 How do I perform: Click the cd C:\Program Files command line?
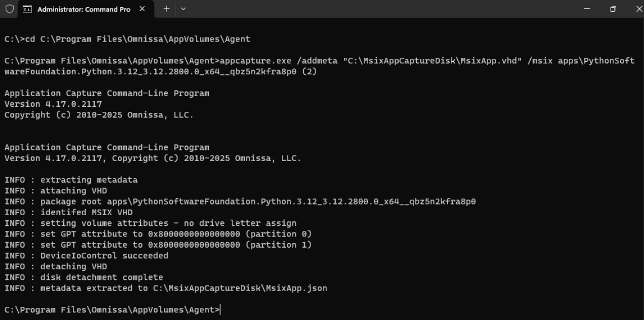pos(127,39)
